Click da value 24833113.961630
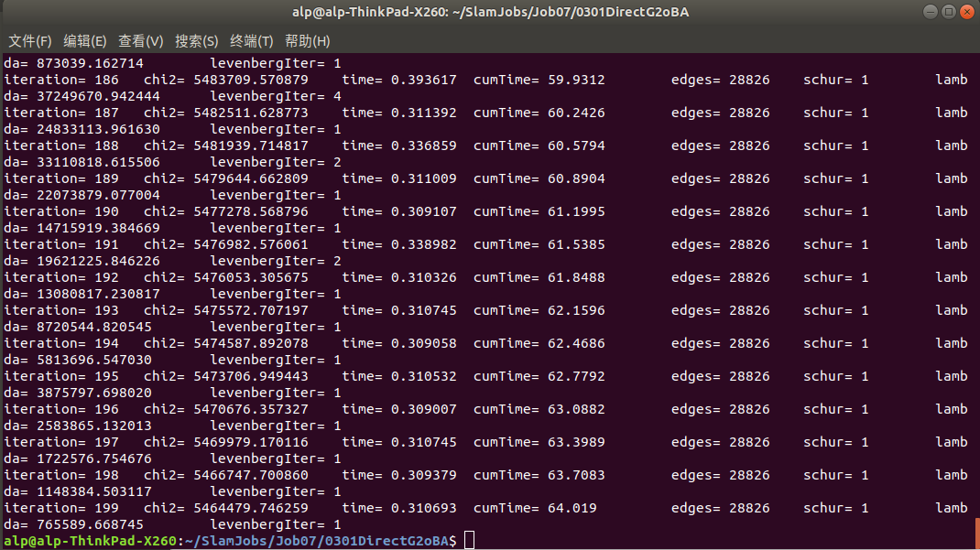This screenshot has height=550, width=980. pos(98,129)
